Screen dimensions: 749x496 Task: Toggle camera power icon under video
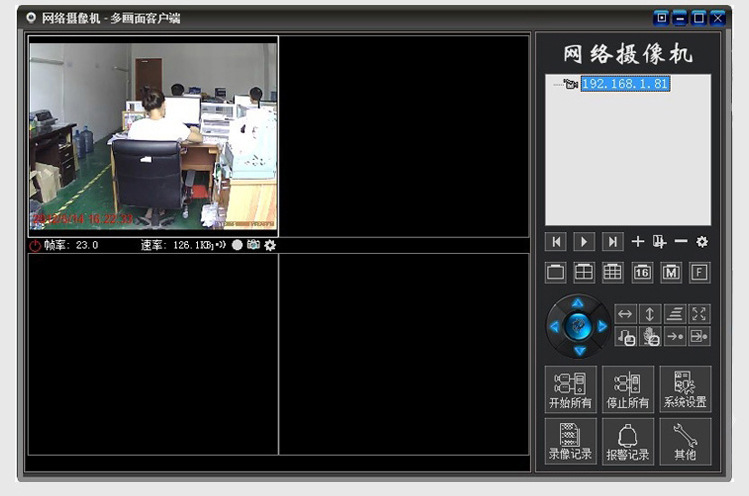coord(35,246)
